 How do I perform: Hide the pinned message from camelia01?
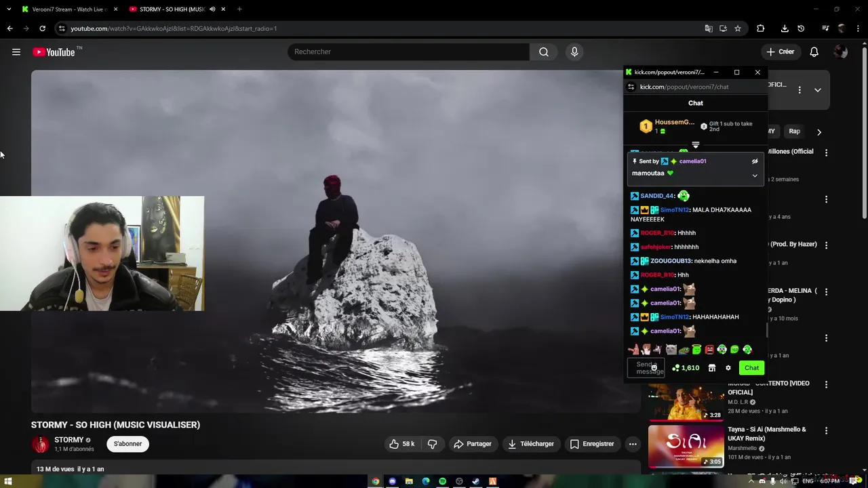755,161
